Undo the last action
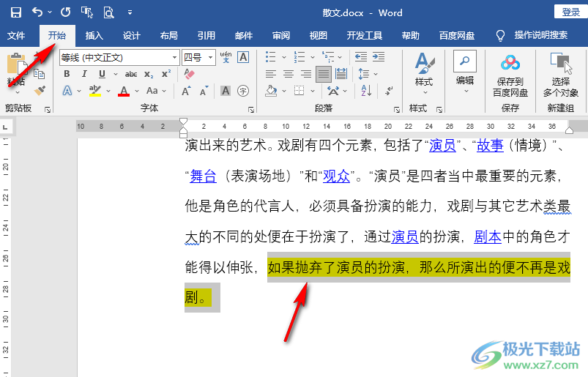588x377 pixels. tap(37, 12)
